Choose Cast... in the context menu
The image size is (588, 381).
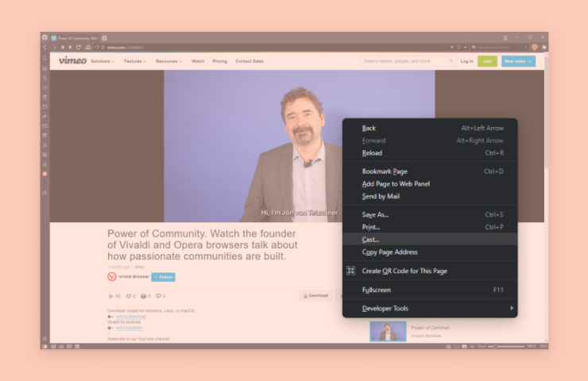(430, 240)
